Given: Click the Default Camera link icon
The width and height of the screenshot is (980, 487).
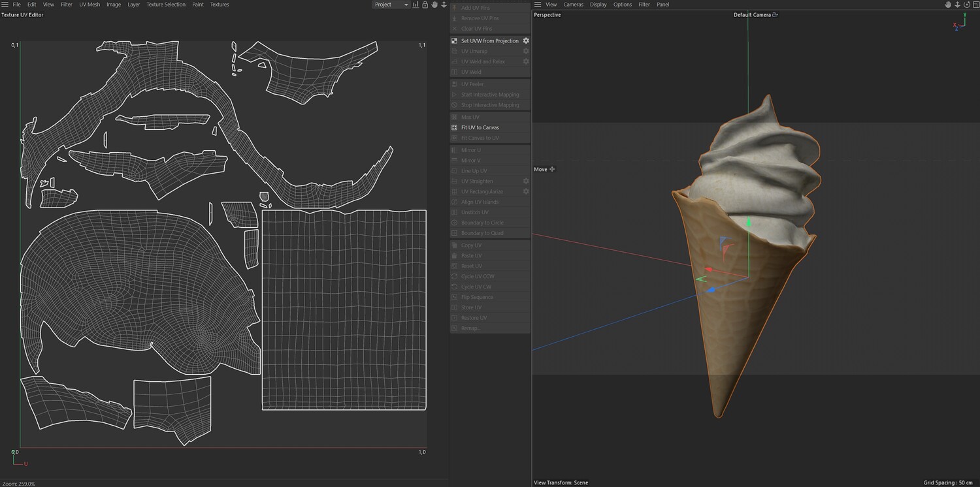Looking at the screenshot, I should [776, 14].
